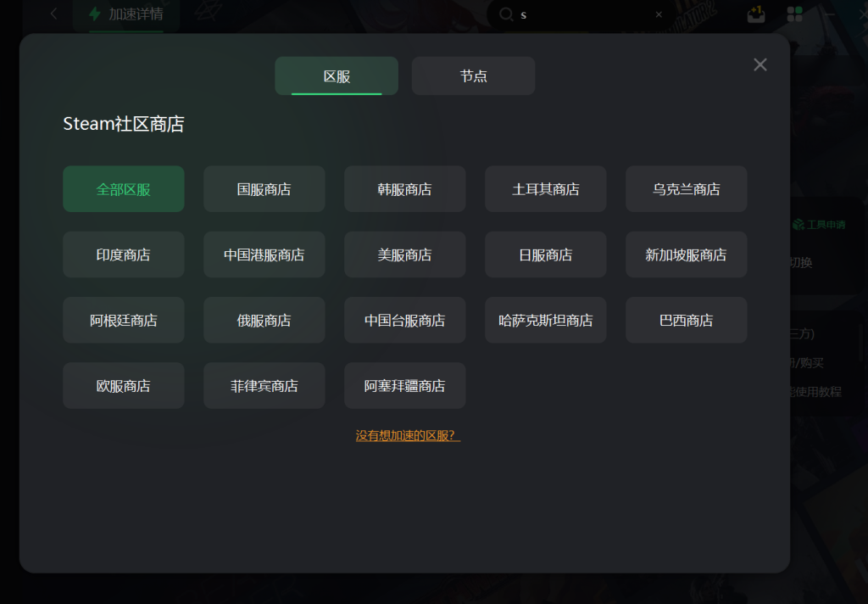Switch to the 区服 tab
The height and width of the screenshot is (604, 868).
pos(337,75)
